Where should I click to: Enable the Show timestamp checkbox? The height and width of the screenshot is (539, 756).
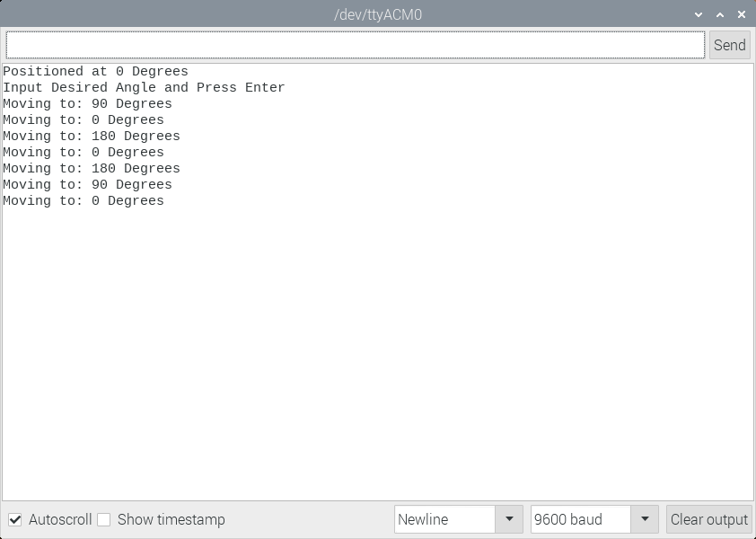103,520
